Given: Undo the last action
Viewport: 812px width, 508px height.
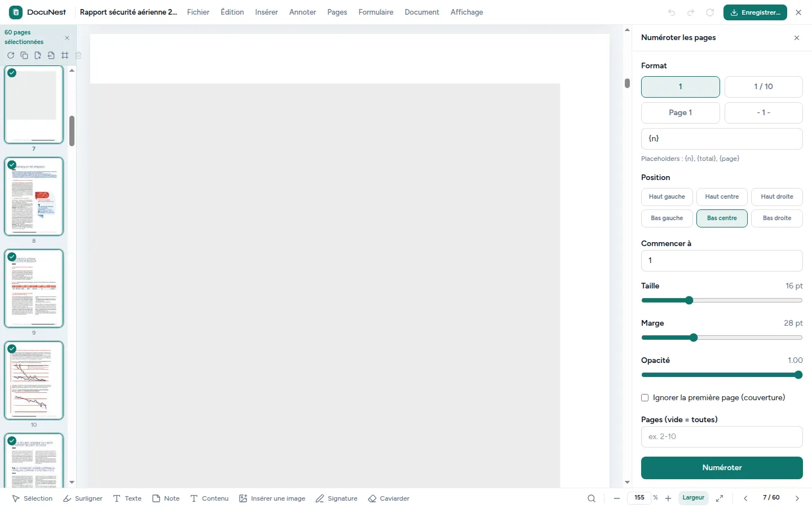Looking at the screenshot, I should [672, 12].
